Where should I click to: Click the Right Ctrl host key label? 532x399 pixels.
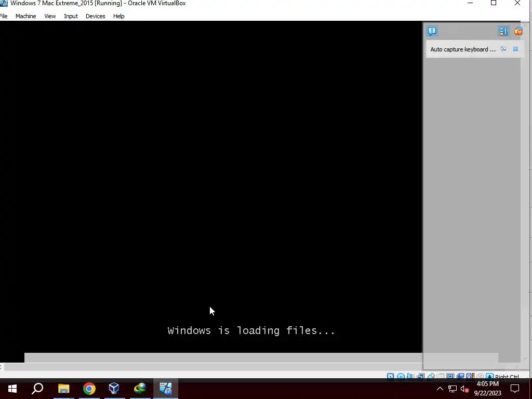[507, 376]
